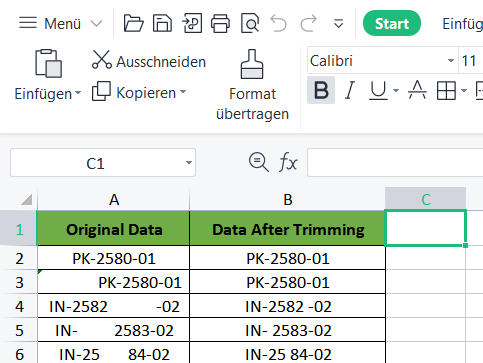
Task: Select cell A5 with IN- 2583-02
Action: (x=113, y=330)
